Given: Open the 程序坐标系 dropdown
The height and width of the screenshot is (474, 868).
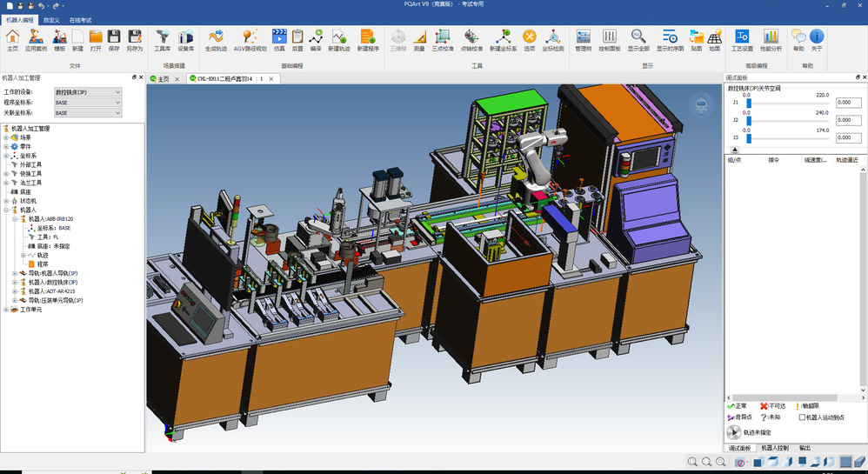Looking at the screenshot, I should tap(87, 102).
